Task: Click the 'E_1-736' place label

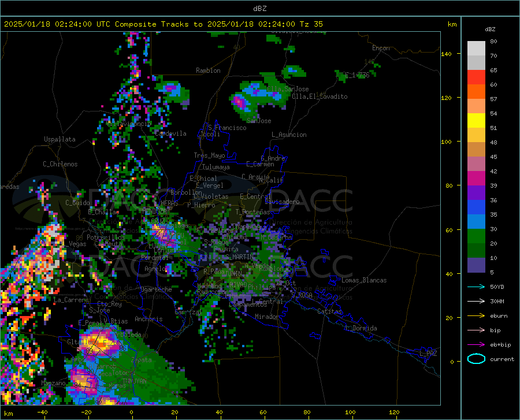Action: [x=357, y=75]
